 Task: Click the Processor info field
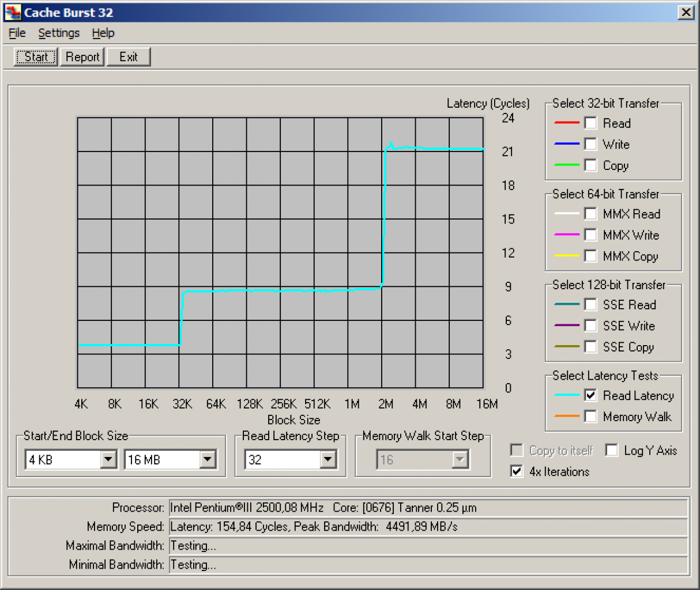point(428,508)
